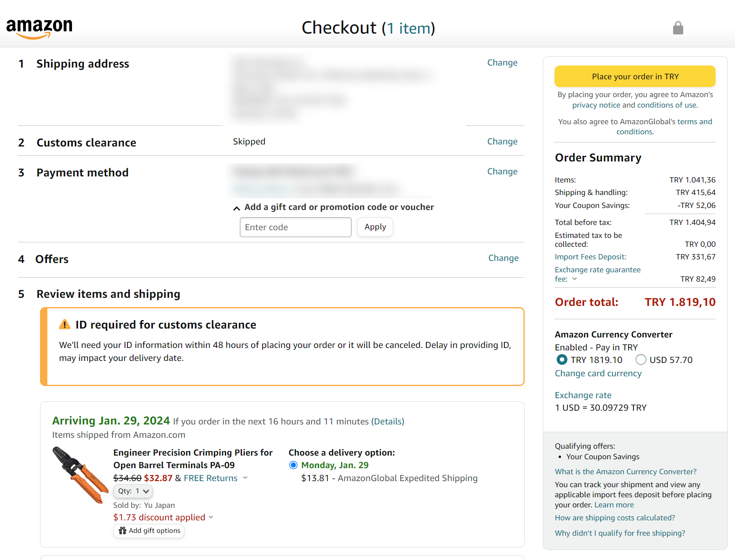
Task: Expand the $1.73 discount applied details
Action: pyautogui.click(x=211, y=518)
